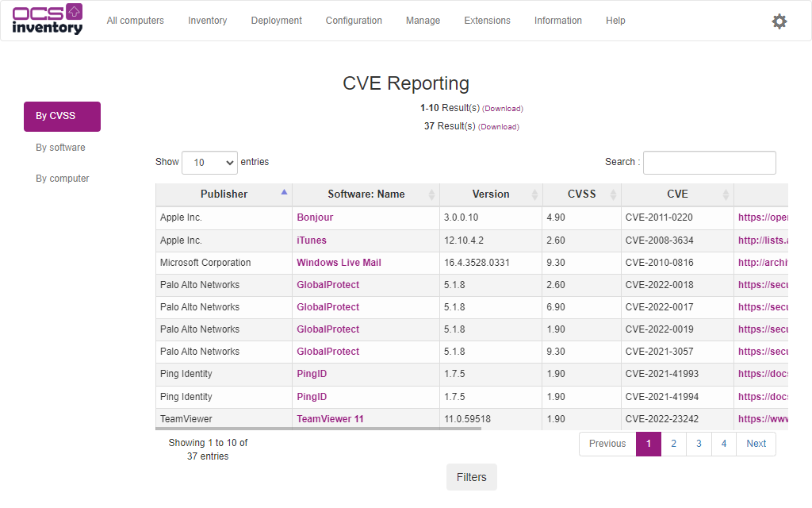Click the Search input field
812x508 pixels.
[709, 162]
